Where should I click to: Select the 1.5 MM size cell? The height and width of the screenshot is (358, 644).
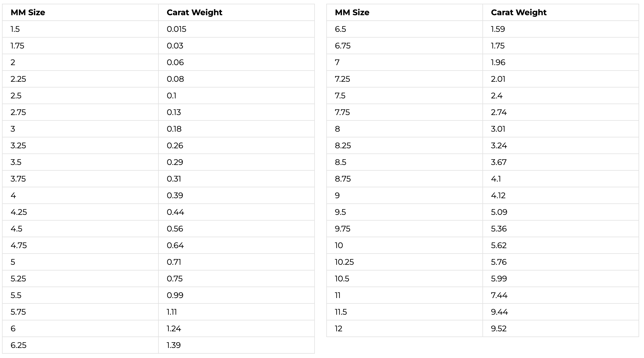click(15, 29)
